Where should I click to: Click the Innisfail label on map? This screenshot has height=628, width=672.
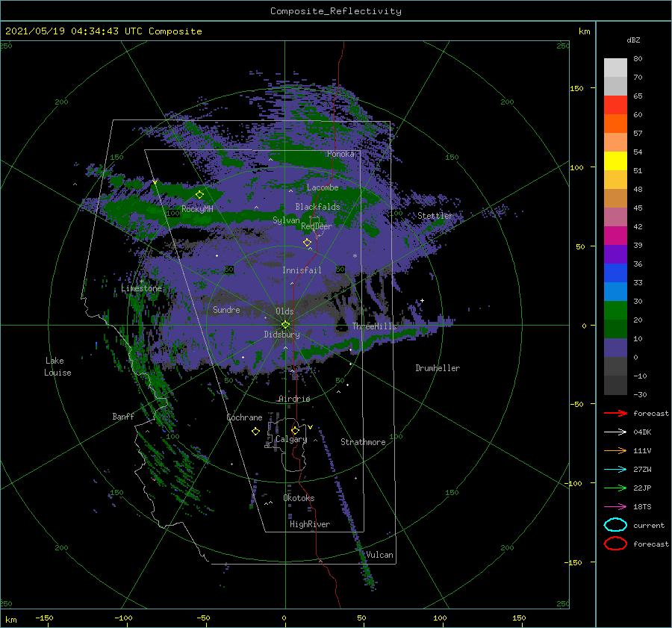click(302, 270)
